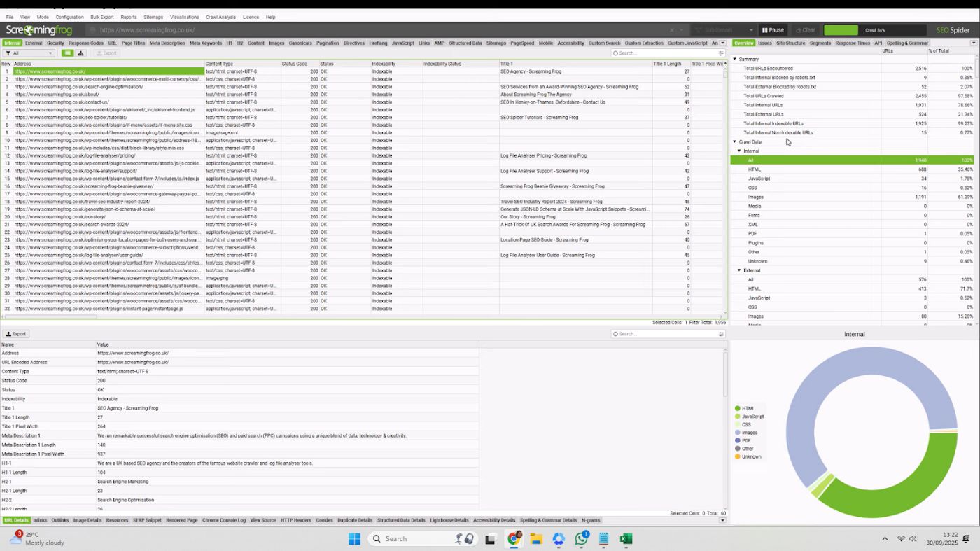Switch to list view icon
Image resolution: width=980 pixels, height=551 pixels.
[68, 53]
